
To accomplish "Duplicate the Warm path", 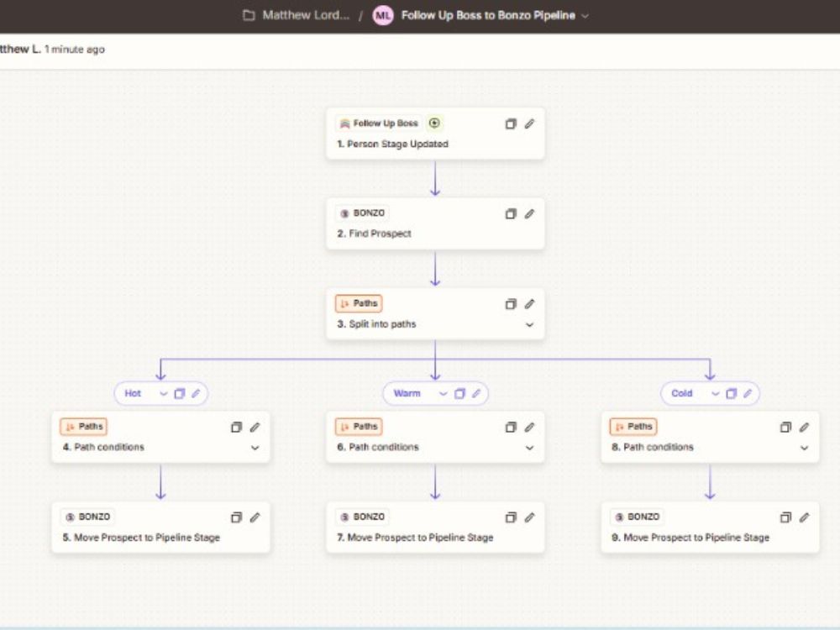I will (x=459, y=394).
